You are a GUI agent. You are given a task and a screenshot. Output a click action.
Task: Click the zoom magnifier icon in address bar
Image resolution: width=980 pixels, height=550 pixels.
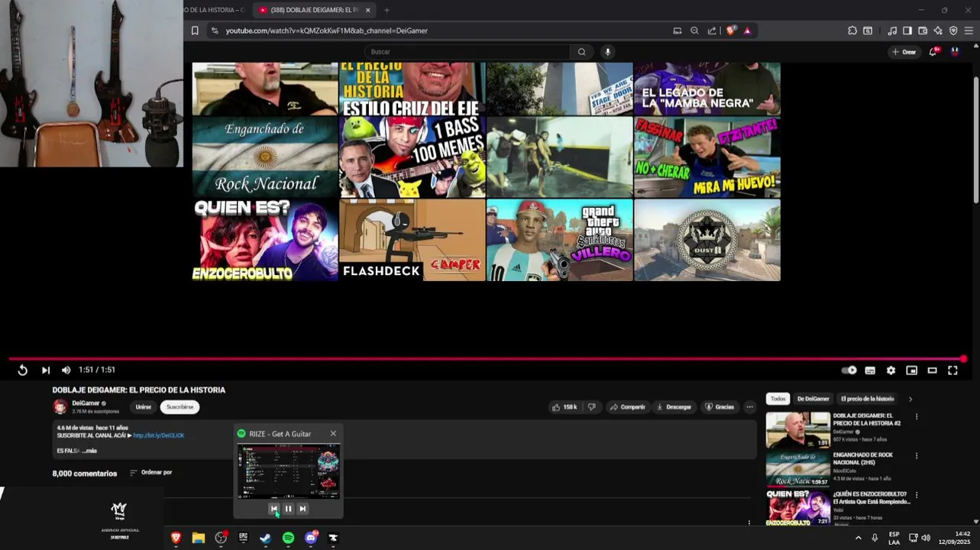click(694, 31)
